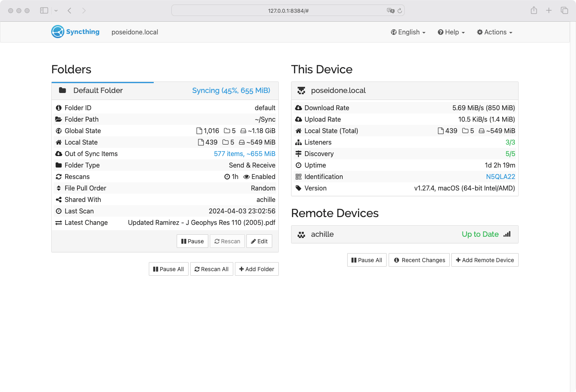Viewport: 576px width, 392px height.
Task: Open the translate icon in address bar
Action: point(390,11)
